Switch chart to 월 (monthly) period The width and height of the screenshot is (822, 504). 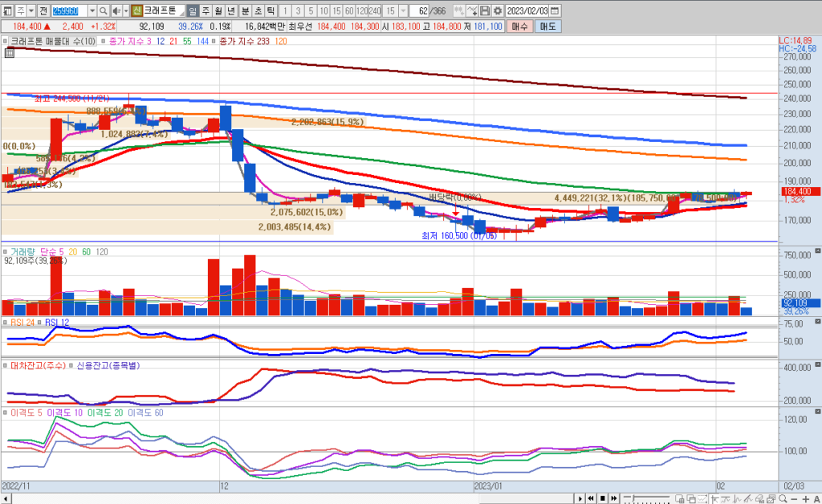(x=219, y=10)
